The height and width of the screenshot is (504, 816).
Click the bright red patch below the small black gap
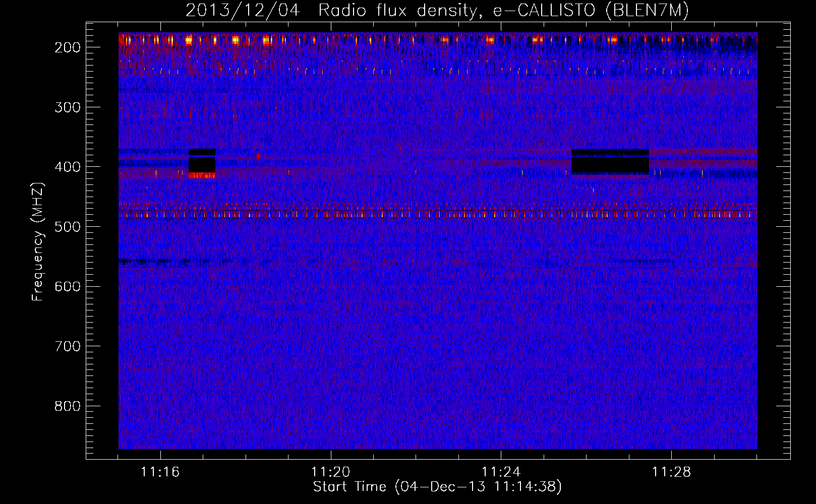(202, 175)
